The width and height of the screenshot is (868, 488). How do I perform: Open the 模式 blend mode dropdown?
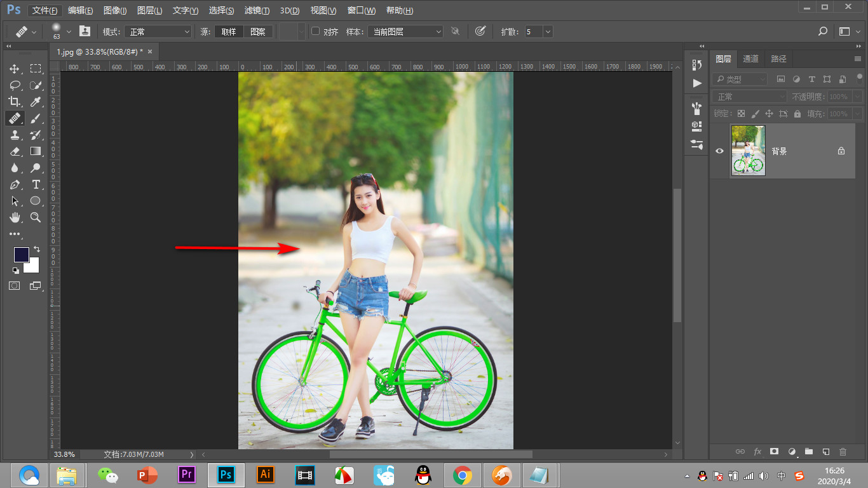tap(158, 31)
